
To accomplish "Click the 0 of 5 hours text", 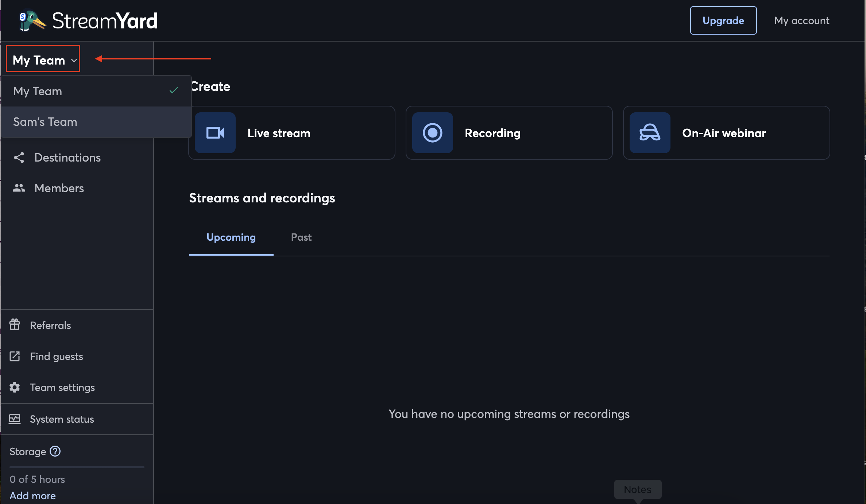I will click(x=37, y=479).
